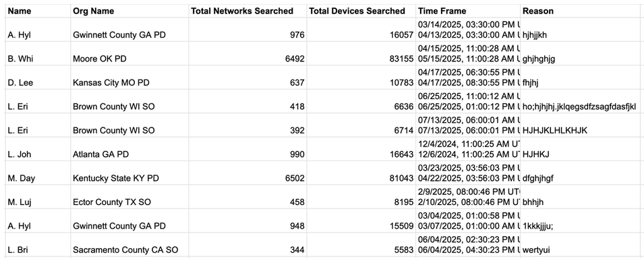Click the reason cell reading wertyui
Image resolution: width=644 pixels, height=261 pixels.
point(582,244)
